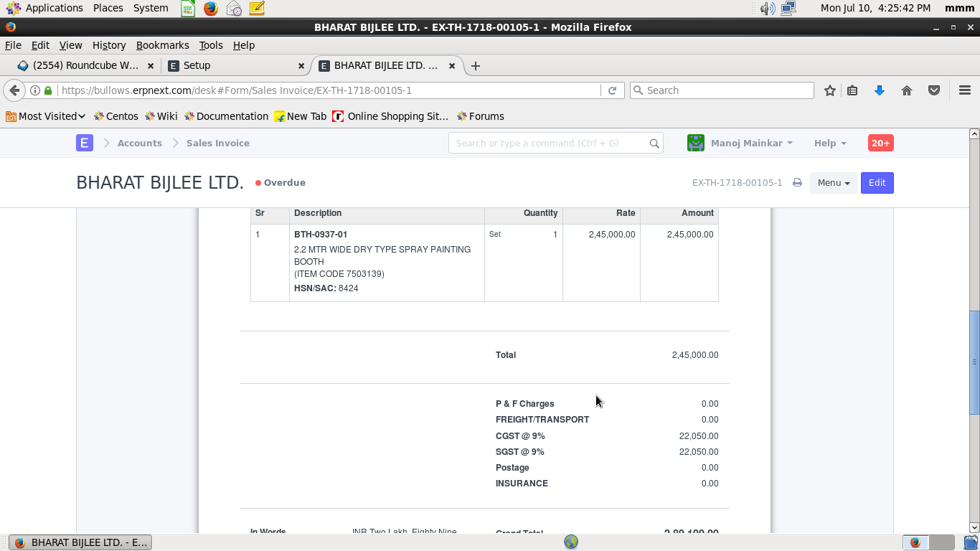Focus the Firefox Search box
The height and width of the screenshot is (551, 980).
point(722,90)
